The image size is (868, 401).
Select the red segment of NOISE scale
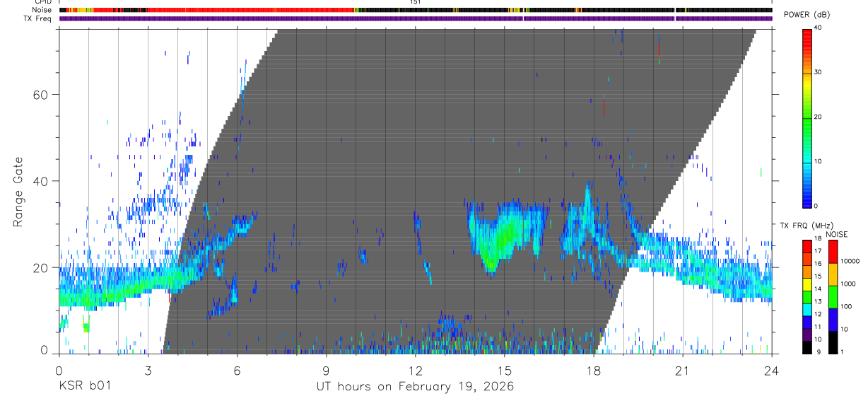(833, 252)
